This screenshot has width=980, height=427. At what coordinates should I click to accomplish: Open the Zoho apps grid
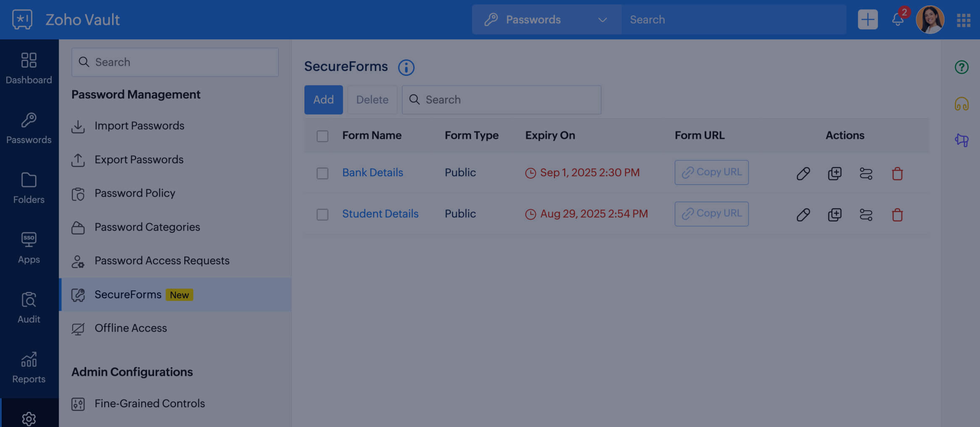(x=964, y=19)
